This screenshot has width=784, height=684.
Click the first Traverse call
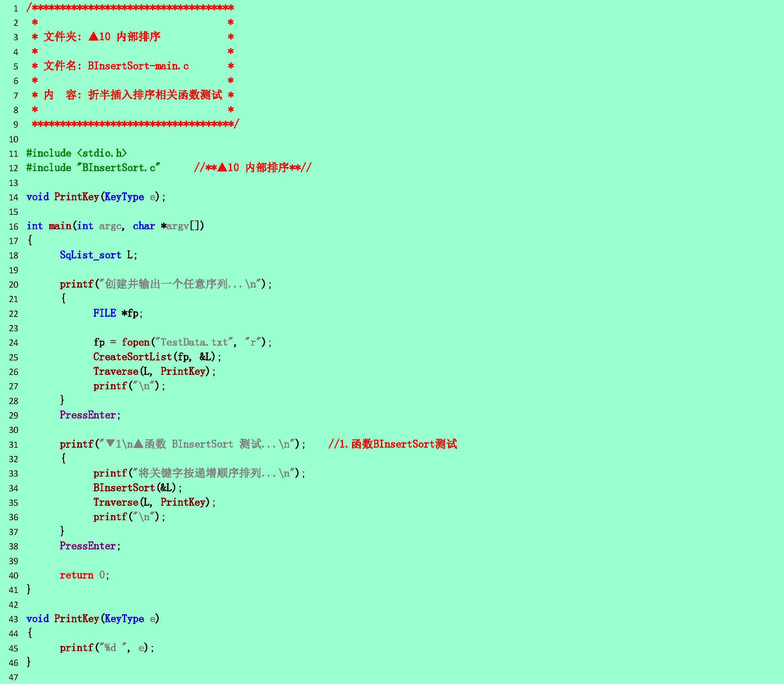pos(116,372)
